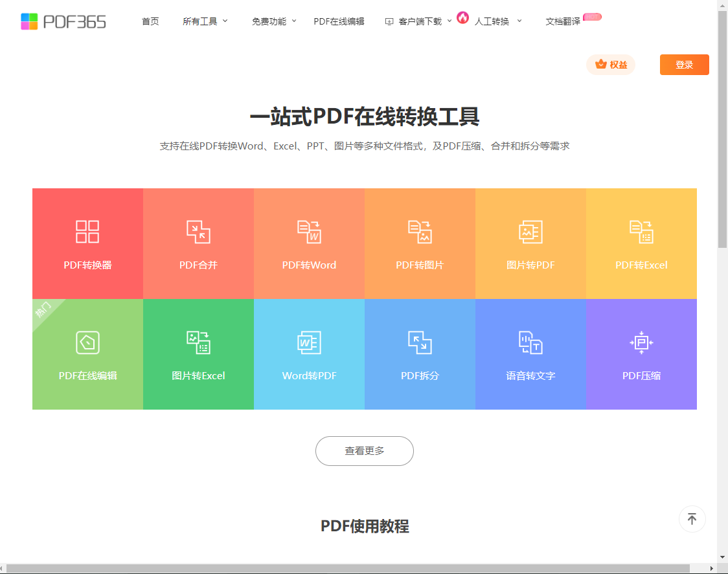This screenshot has width=728, height=574.
Task: Open the PDF在线编辑 tile icon
Action: click(87, 342)
